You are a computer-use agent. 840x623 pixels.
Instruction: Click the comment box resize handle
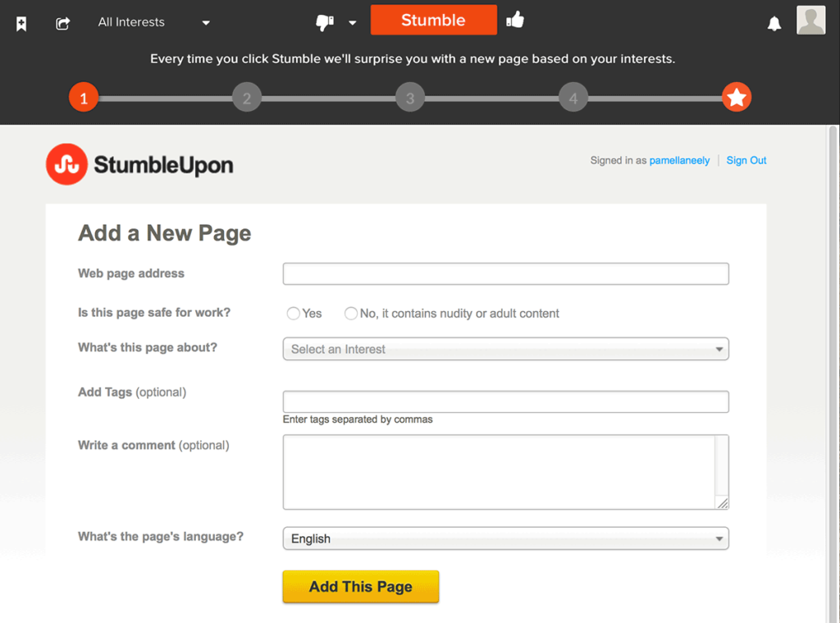pyautogui.click(x=723, y=503)
